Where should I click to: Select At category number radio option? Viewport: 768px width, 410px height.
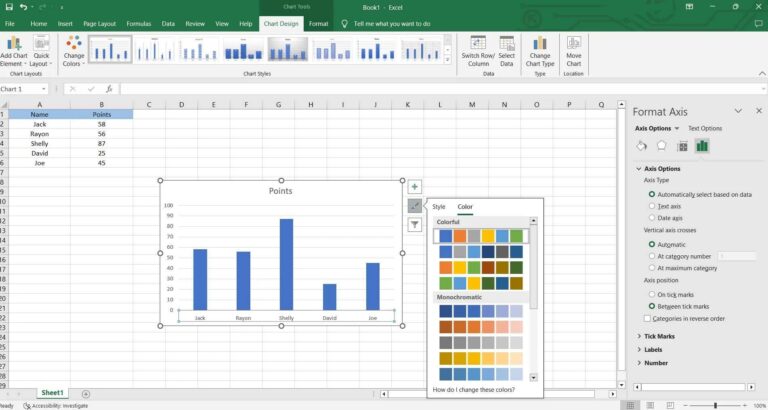[651, 256]
